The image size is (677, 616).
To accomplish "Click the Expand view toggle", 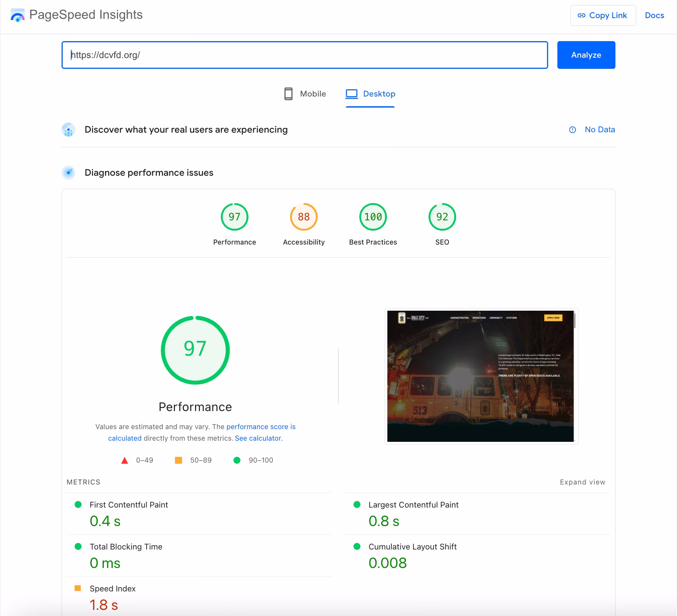I will (583, 482).
